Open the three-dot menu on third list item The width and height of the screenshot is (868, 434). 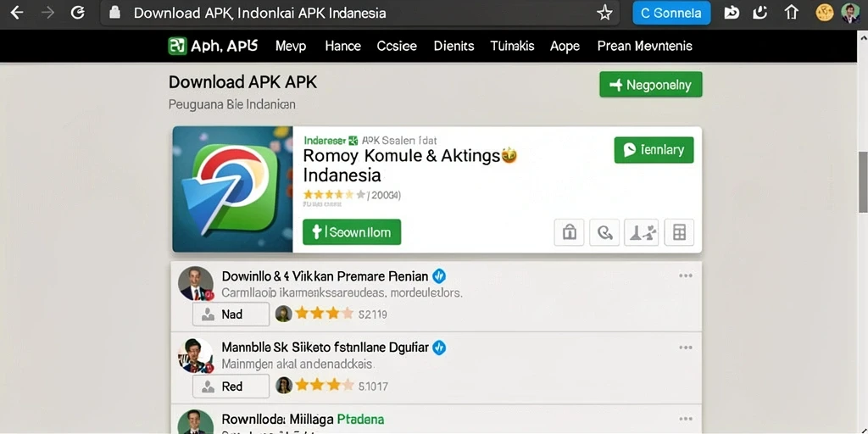(x=686, y=419)
